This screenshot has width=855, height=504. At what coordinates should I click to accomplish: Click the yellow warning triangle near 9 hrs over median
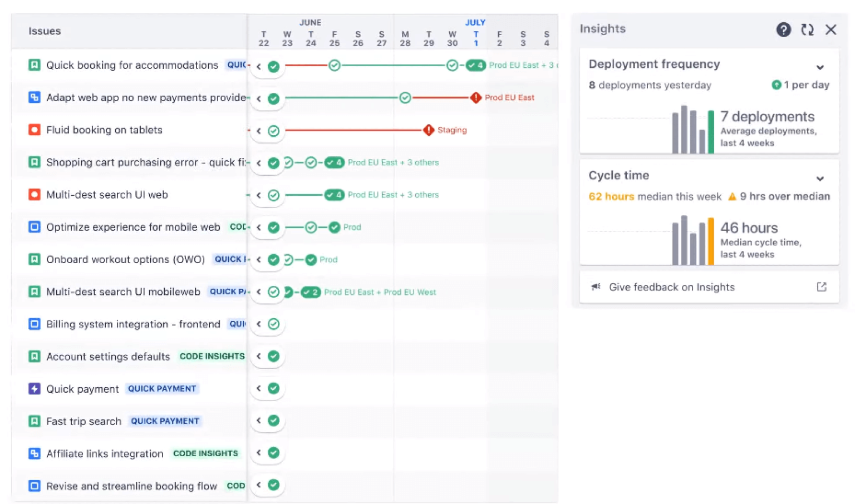coord(732,196)
